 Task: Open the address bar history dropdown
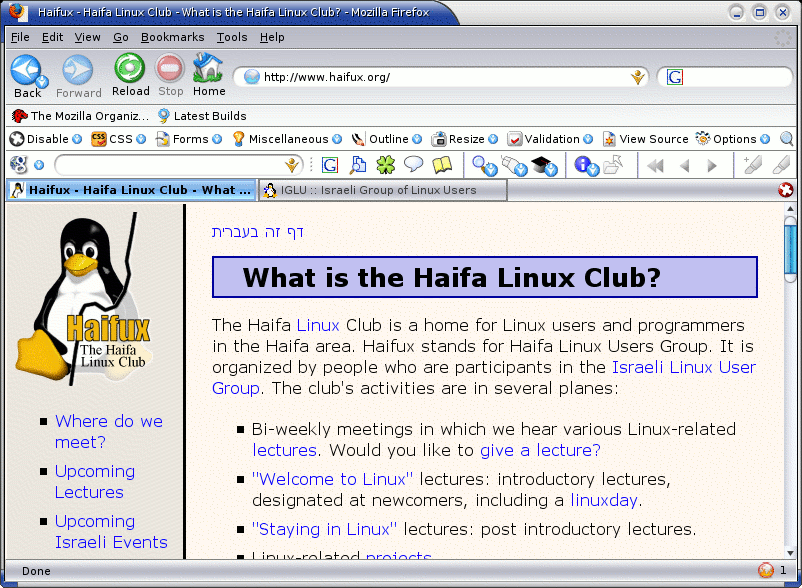[x=637, y=77]
